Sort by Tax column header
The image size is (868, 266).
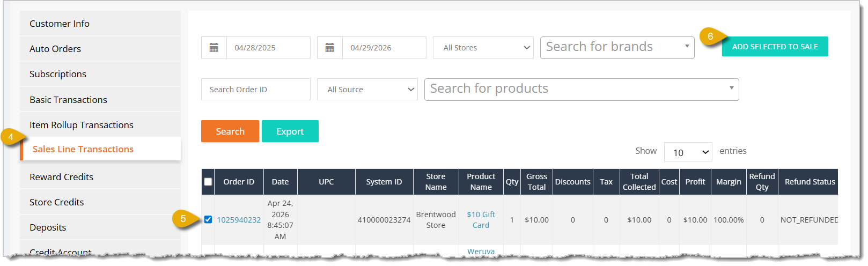(606, 182)
